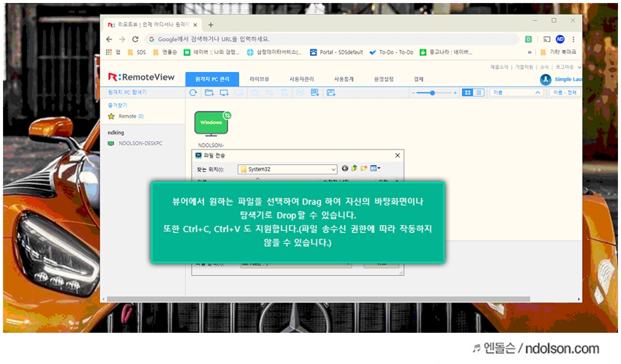
Task: Click the back icon in file dialog
Action: click(x=345, y=168)
